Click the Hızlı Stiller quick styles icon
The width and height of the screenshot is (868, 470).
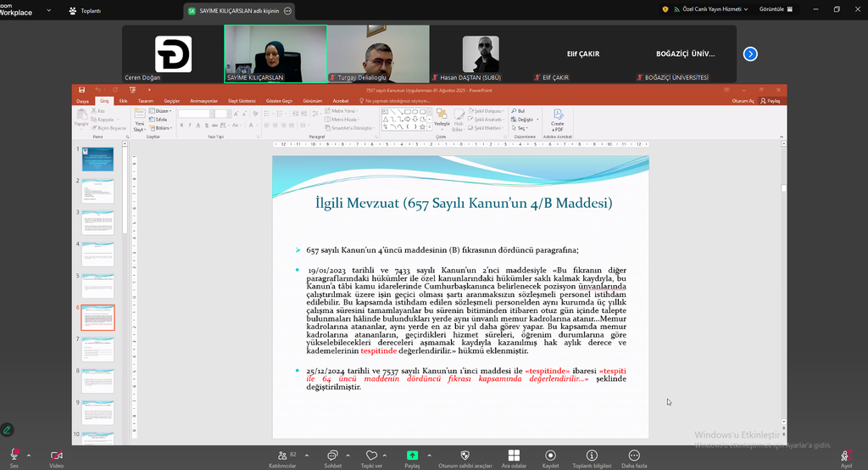pyautogui.click(x=458, y=120)
